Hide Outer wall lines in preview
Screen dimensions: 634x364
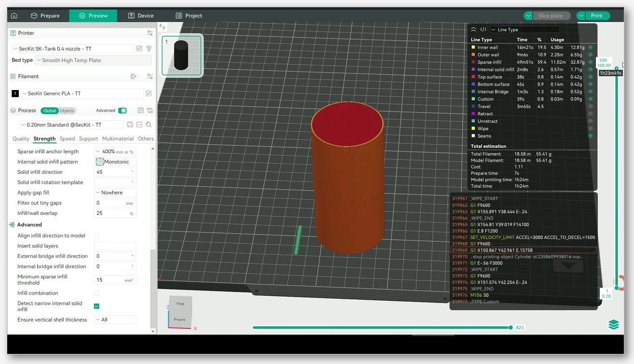pyautogui.click(x=590, y=55)
